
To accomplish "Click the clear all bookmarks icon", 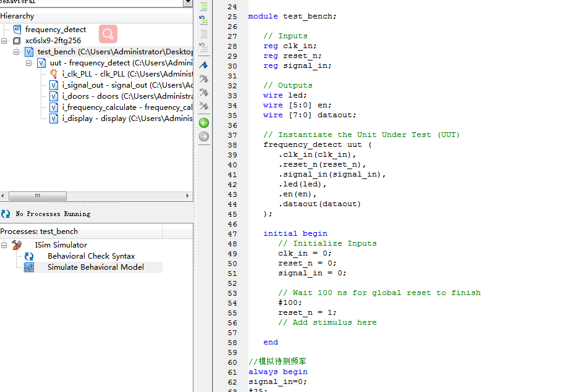I will 204,106.
